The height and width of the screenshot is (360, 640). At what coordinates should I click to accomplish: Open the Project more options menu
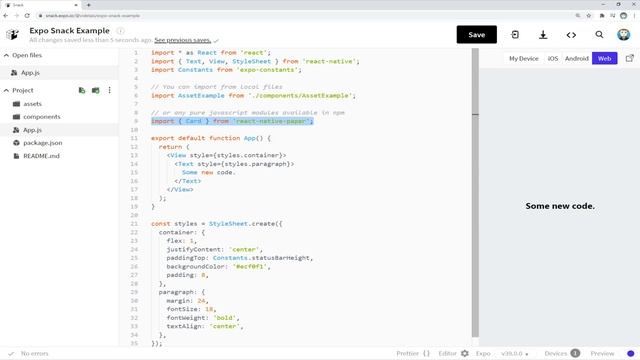[109, 90]
